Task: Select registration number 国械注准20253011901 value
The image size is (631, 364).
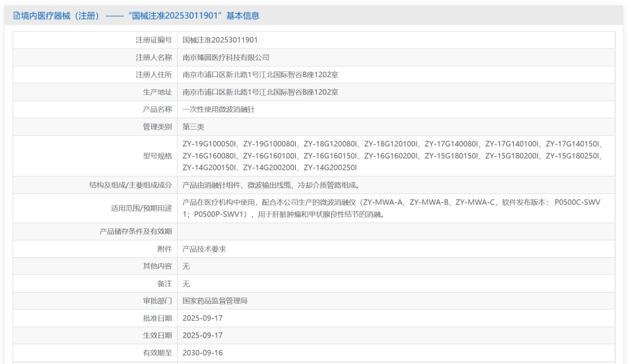Action: [220, 40]
